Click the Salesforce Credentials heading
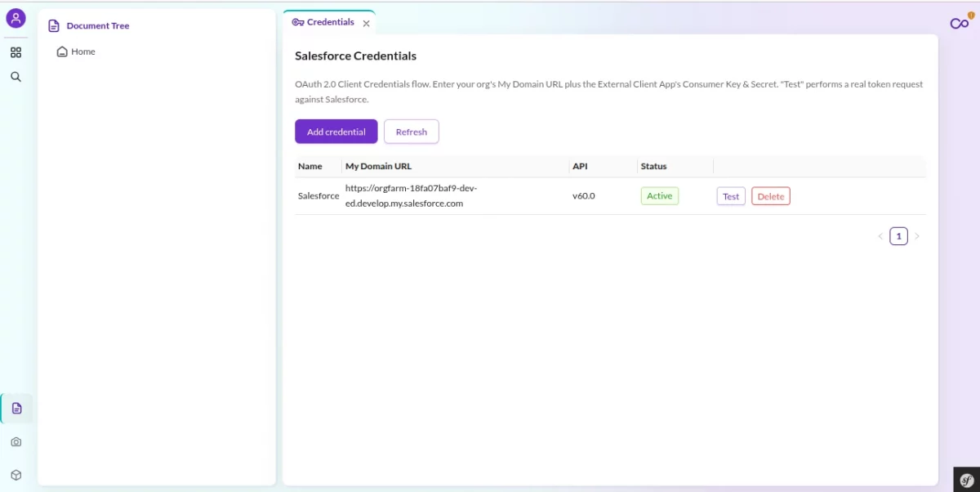The image size is (980, 492). pyautogui.click(x=356, y=56)
